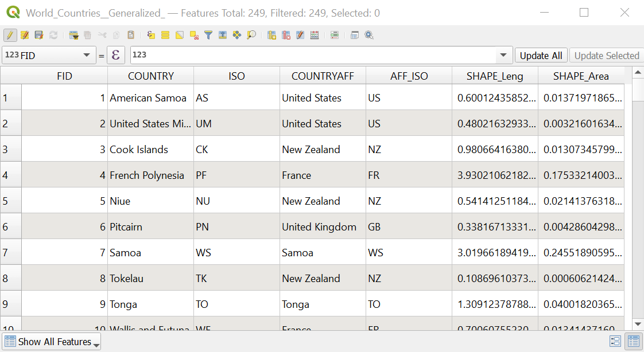Select the row for Cook Islands
The height and width of the screenshot is (352, 644).
tap(10, 149)
